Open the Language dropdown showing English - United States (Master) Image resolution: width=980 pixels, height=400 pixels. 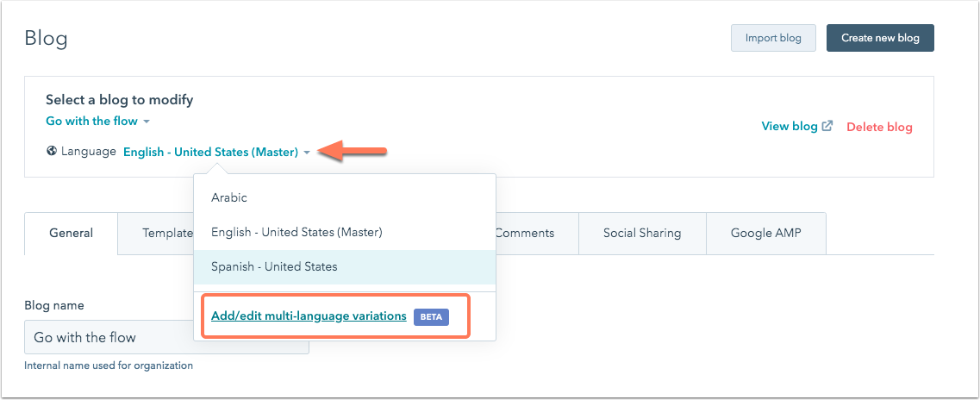click(x=216, y=152)
